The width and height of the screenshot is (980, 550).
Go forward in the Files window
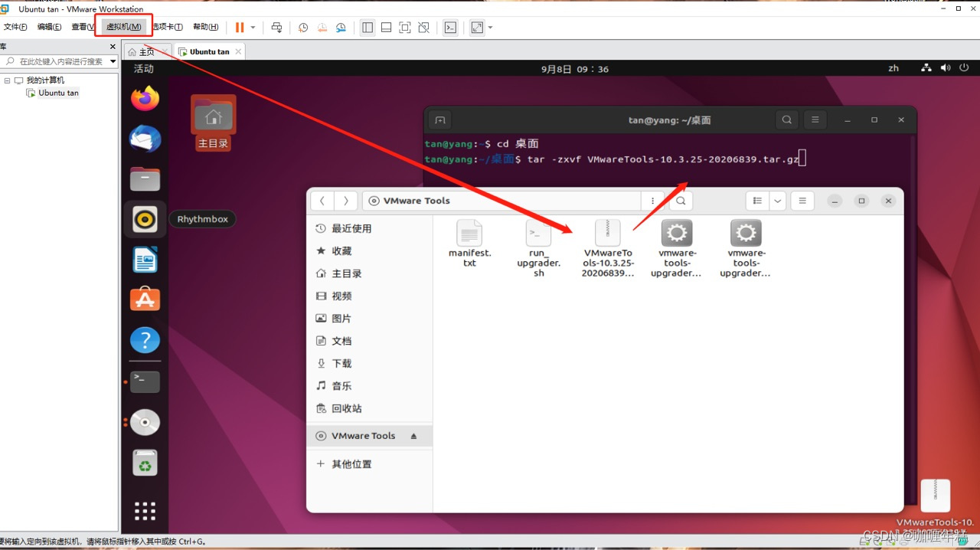(346, 201)
